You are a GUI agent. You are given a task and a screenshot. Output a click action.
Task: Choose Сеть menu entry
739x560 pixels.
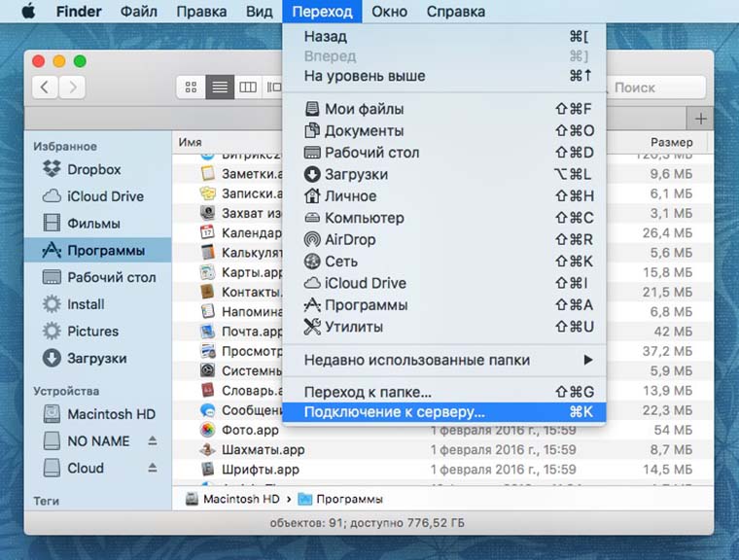[x=444, y=261]
